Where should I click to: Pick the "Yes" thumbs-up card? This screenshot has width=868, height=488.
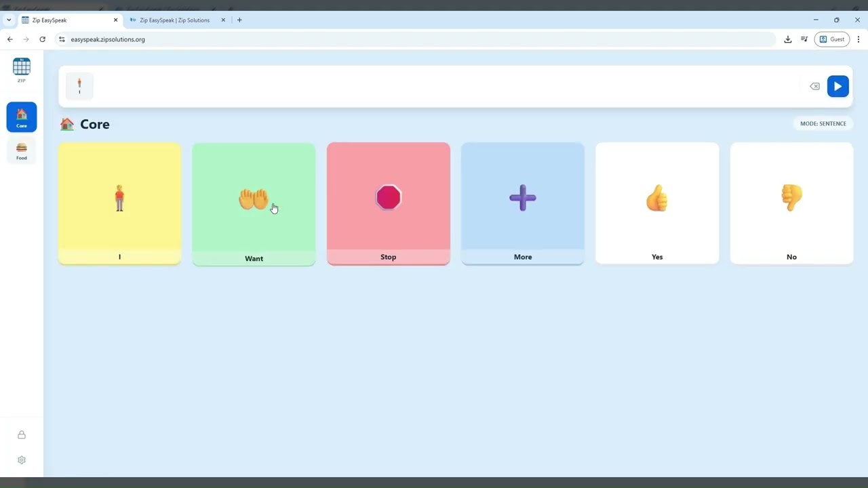[657, 203]
